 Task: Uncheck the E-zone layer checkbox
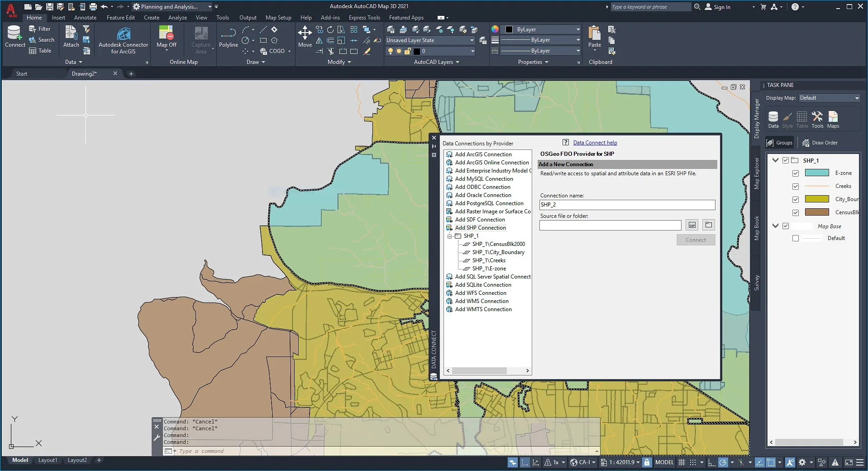pyautogui.click(x=796, y=173)
